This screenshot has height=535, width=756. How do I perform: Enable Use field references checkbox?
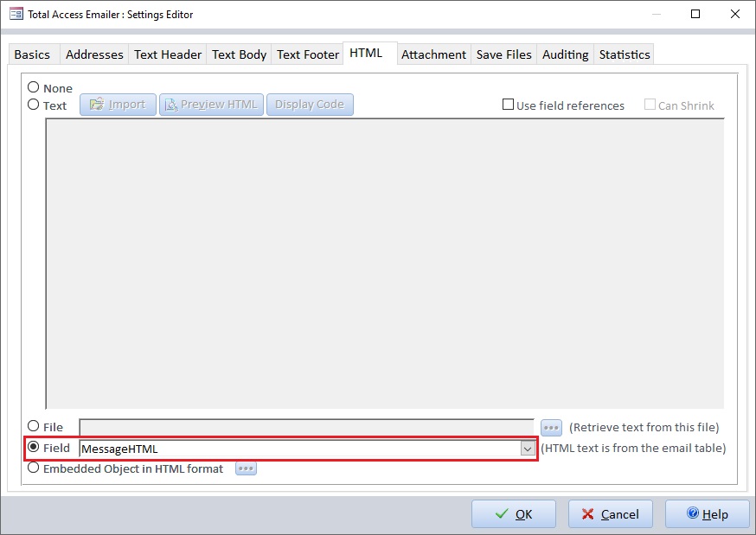[508, 105]
